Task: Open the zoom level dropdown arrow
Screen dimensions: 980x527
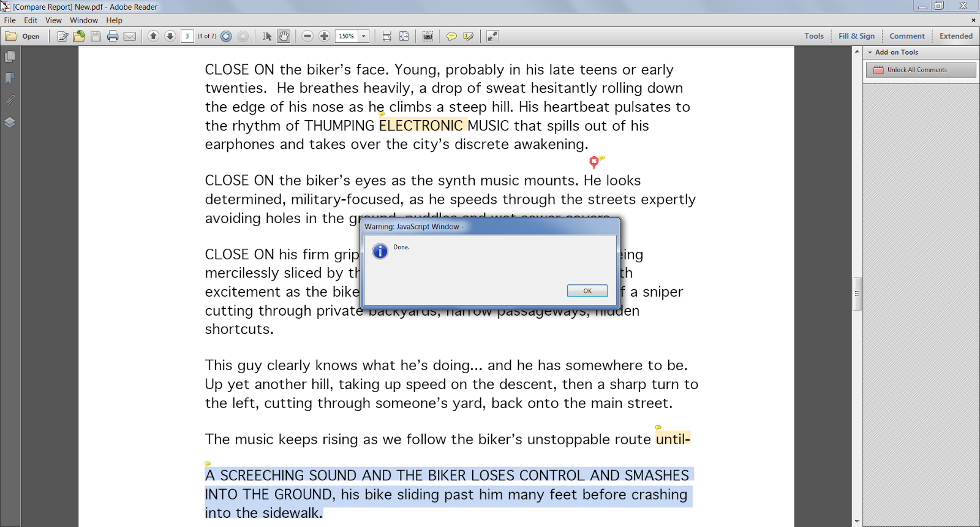Action: 364,36
